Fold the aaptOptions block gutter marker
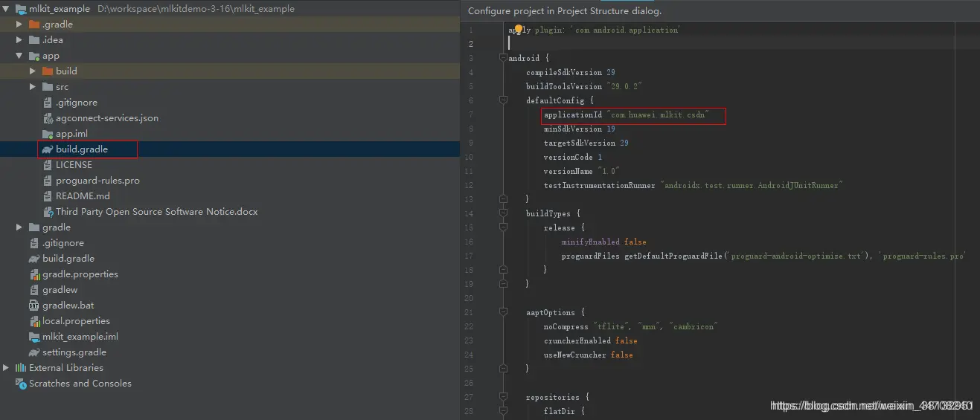Image resolution: width=980 pixels, height=420 pixels. click(503, 312)
